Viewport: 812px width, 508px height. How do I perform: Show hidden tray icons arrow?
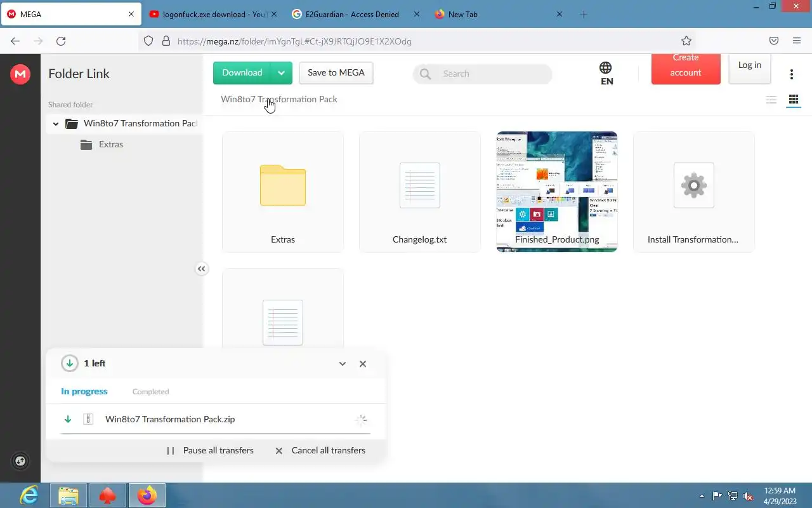(x=702, y=496)
